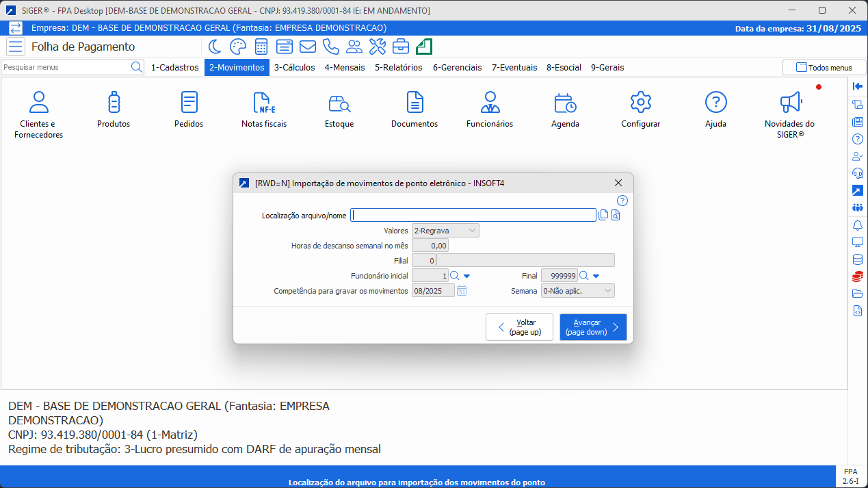Open the color theme palette icon
The height and width of the screenshot is (488, 868).
point(238,47)
